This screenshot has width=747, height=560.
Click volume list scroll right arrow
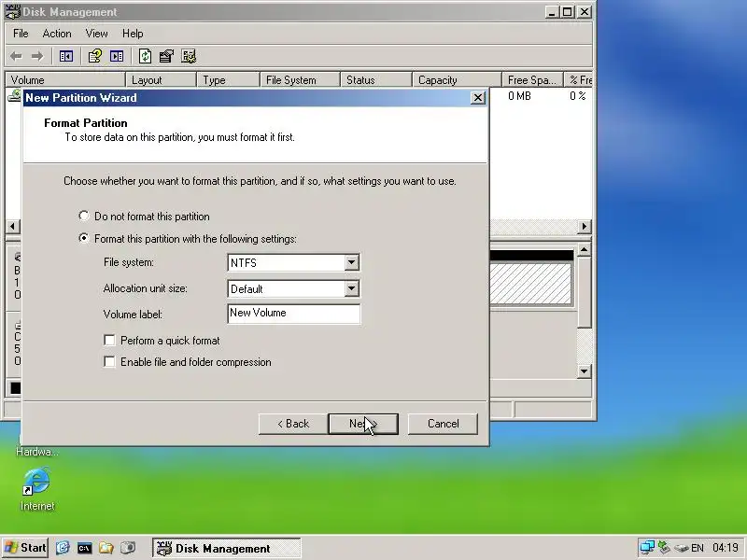click(x=585, y=226)
